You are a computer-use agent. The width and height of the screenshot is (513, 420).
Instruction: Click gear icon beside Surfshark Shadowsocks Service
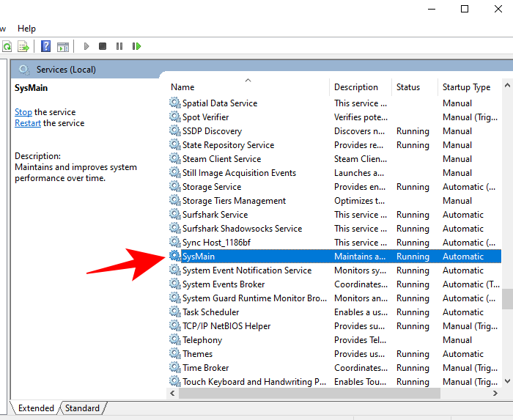175,228
